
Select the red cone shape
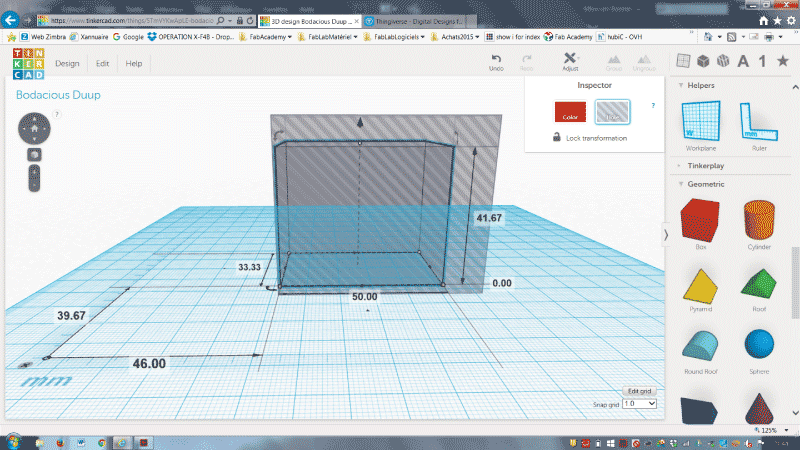click(759, 409)
